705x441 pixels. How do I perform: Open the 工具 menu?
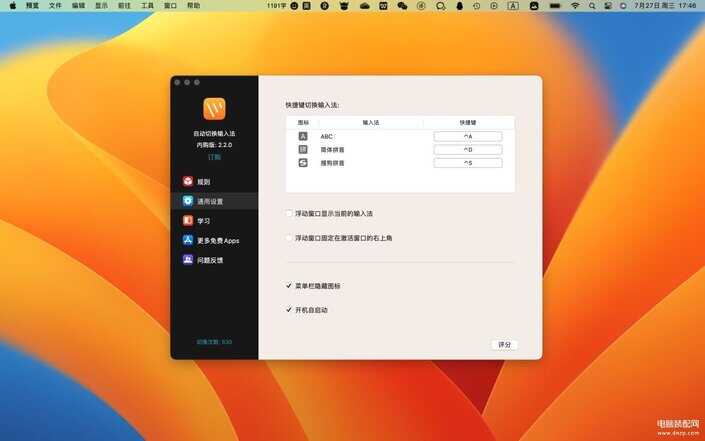(147, 6)
